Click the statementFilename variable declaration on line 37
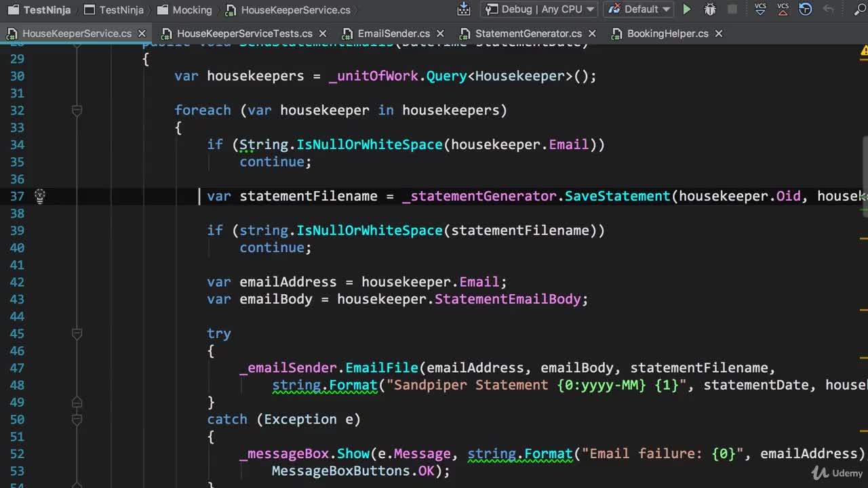 (309, 196)
